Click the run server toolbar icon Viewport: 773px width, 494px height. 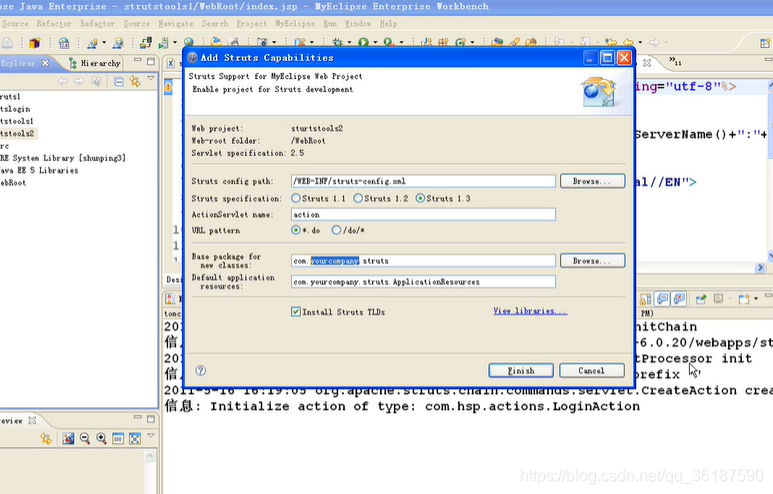pyautogui.click(x=164, y=43)
